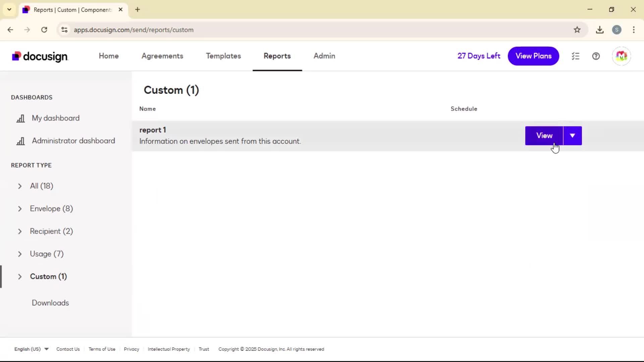Select Envelope (8) reports
644x362 pixels.
(x=51, y=209)
